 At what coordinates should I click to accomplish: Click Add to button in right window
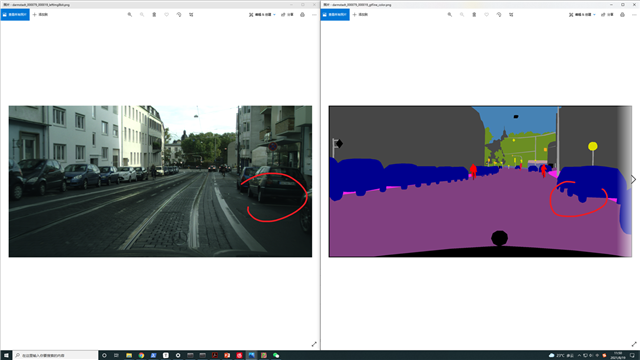coord(360,15)
